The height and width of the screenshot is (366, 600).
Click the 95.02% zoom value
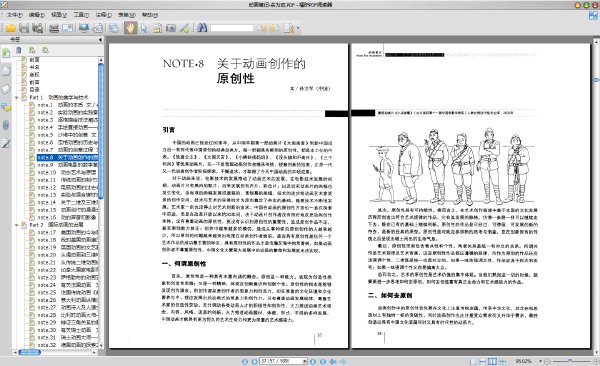click(523, 361)
